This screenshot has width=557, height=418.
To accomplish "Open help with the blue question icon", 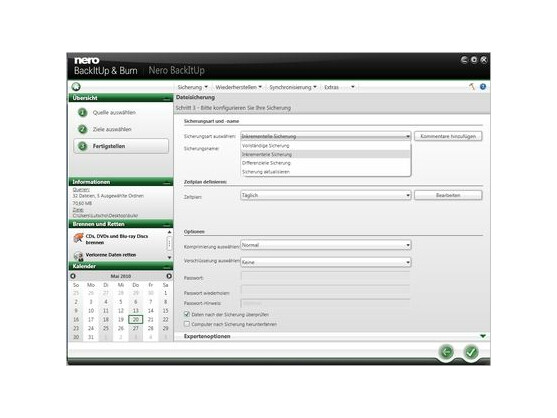I will click(x=483, y=87).
